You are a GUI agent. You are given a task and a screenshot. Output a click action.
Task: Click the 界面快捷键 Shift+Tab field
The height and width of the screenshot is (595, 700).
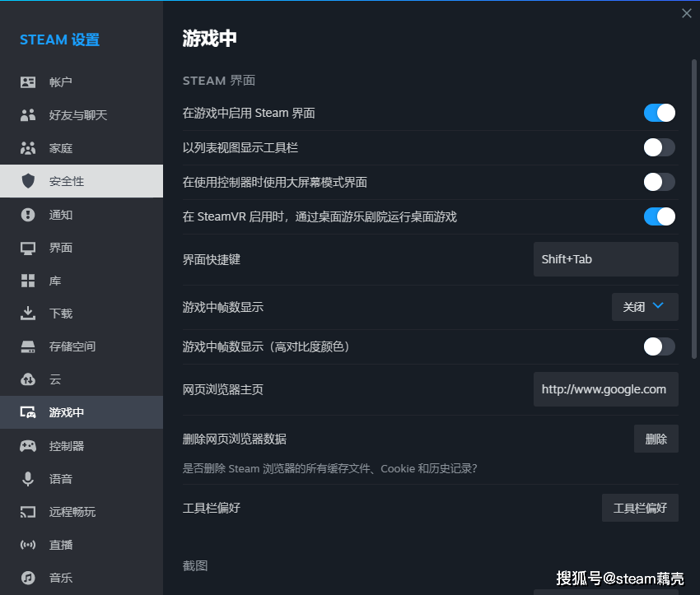tap(606, 259)
